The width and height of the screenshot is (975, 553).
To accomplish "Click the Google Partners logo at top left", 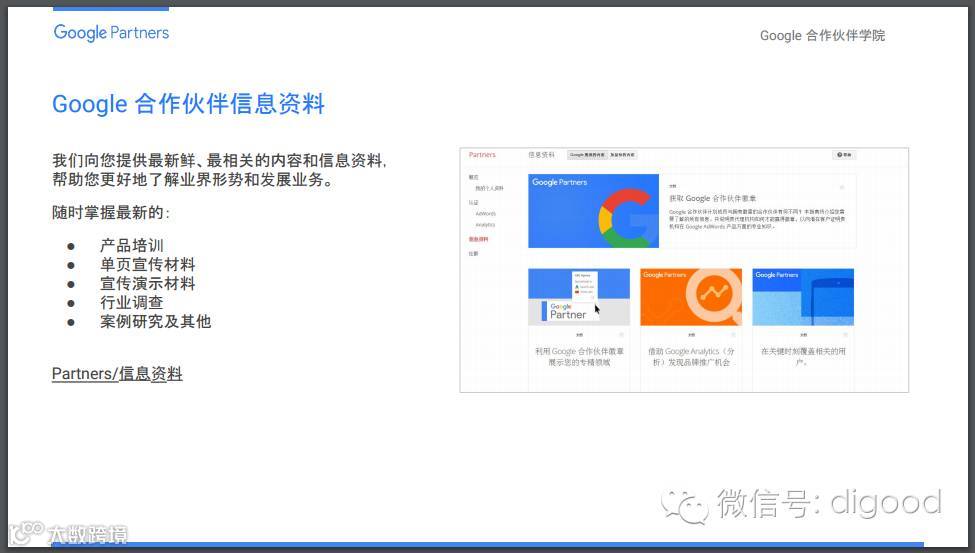I will point(111,32).
